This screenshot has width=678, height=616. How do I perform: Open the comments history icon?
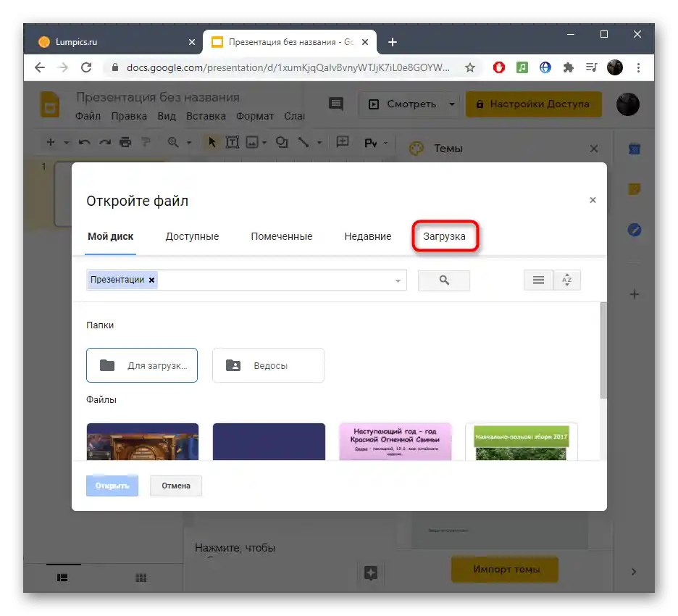click(x=336, y=104)
